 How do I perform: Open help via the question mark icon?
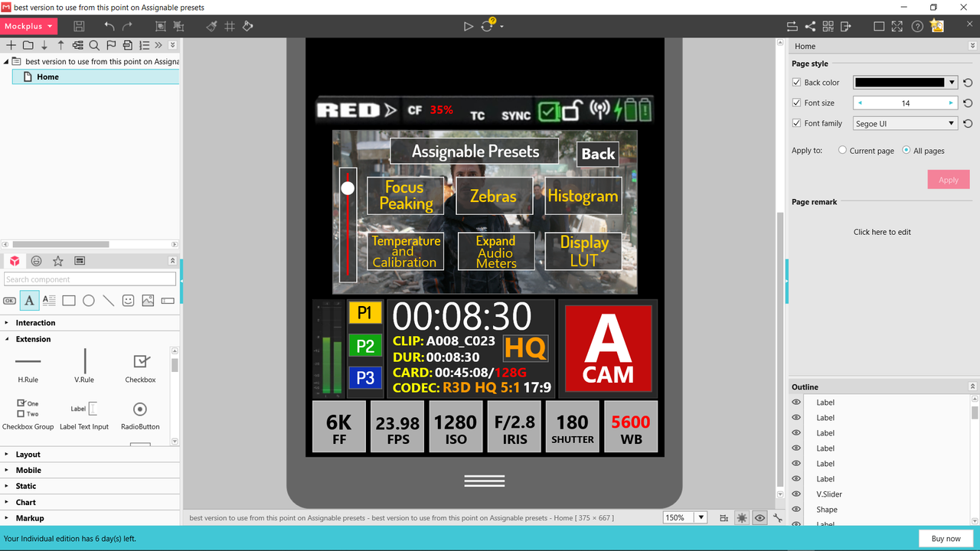click(x=917, y=26)
